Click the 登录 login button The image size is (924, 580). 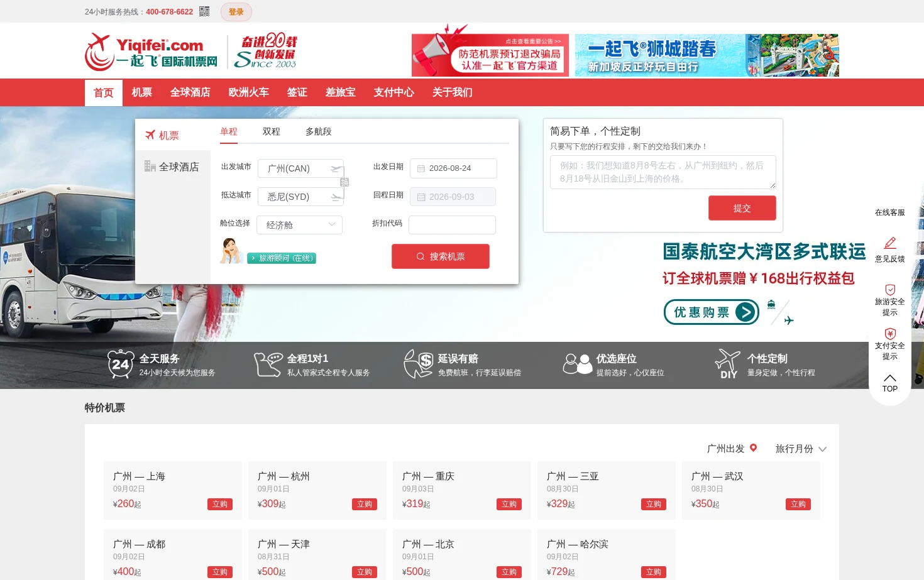coord(236,12)
